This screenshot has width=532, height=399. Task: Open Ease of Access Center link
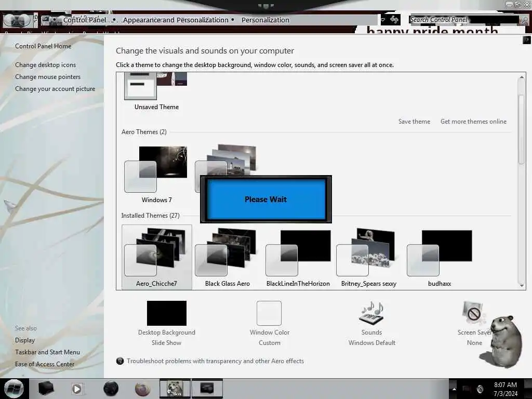coord(45,364)
